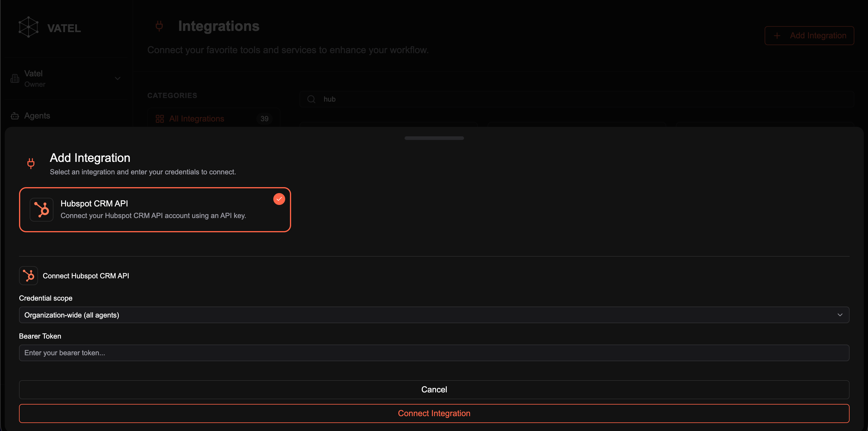Open the Vatel Owner organization selector
The height and width of the screenshot is (431, 868).
coord(66,78)
